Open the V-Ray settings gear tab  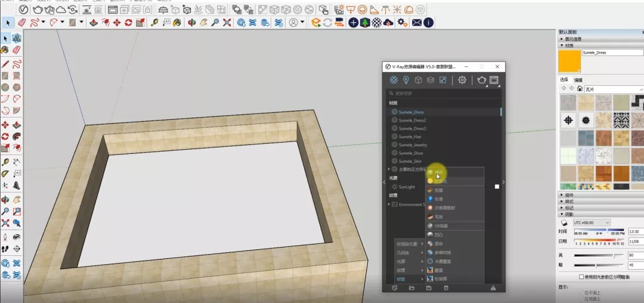pos(462,80)
